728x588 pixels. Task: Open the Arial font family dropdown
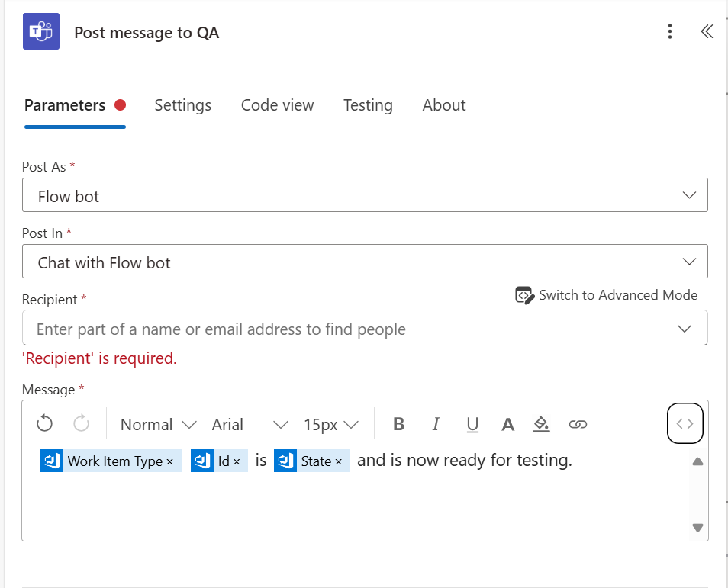click(x=250, y=425)
